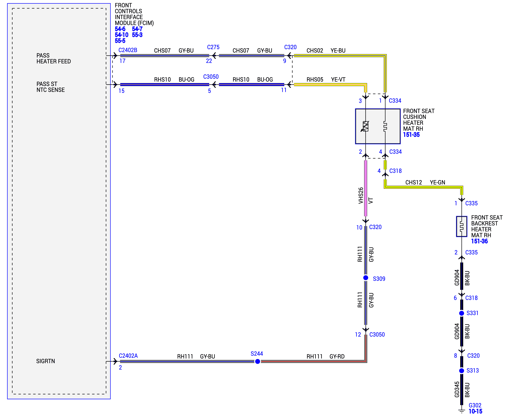Click C335 label next to pin 2

point(471,252)
